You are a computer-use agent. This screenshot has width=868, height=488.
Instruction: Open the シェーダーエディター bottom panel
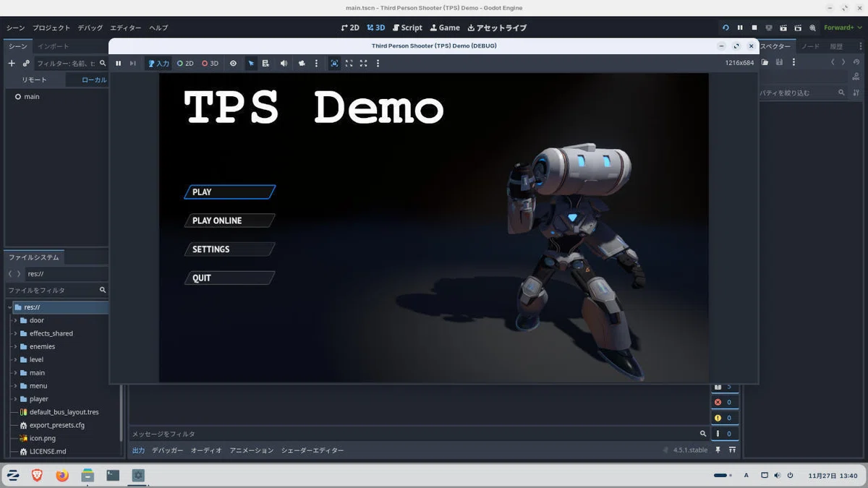[x=312, y=450]
